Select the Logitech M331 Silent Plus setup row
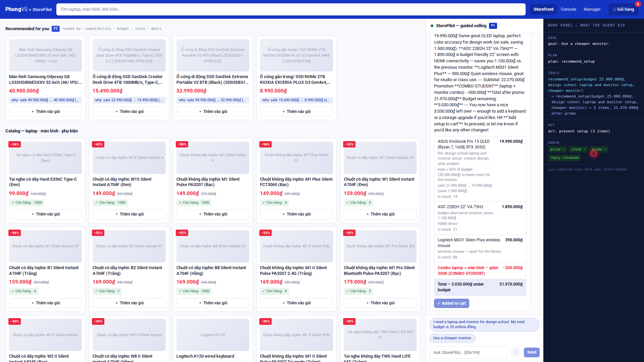Image resolution: width=644 pixels, height=362 pixels. [x=480, y=248]
